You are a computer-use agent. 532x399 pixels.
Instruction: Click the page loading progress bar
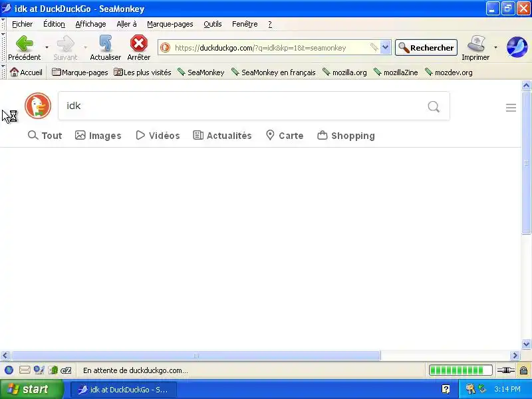click(460, 370)
